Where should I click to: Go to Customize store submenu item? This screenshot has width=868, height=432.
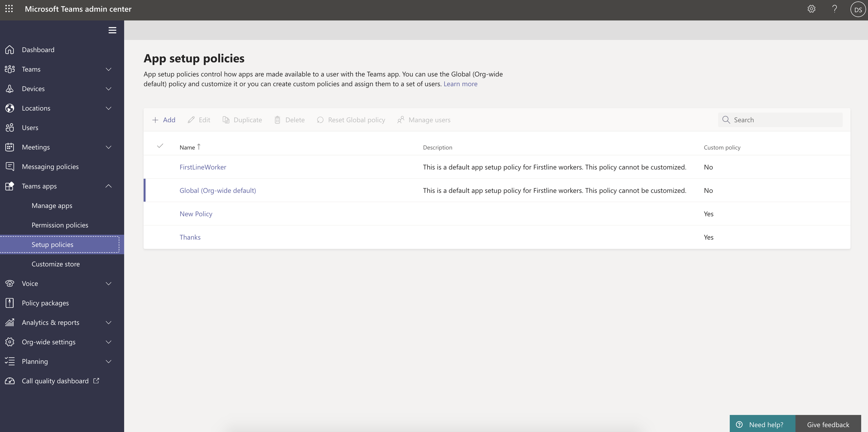[55, 264]
